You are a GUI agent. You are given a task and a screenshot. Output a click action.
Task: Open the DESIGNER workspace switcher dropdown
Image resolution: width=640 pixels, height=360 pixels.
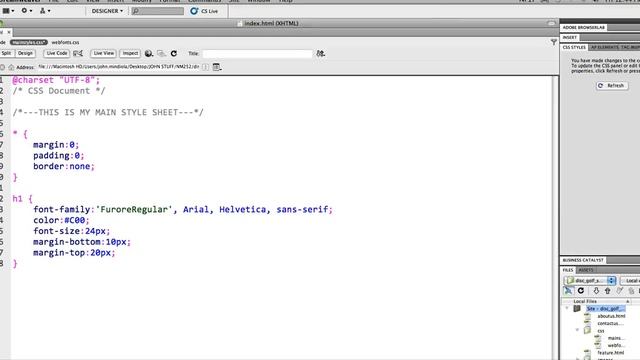click(107, 11)
